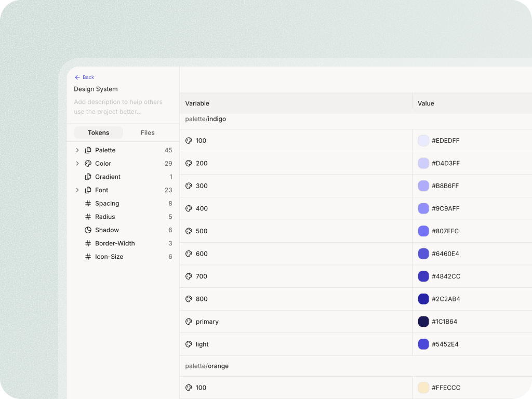The image size is (532, 399).
Task: Go back via the Back link
Action: 85,77
